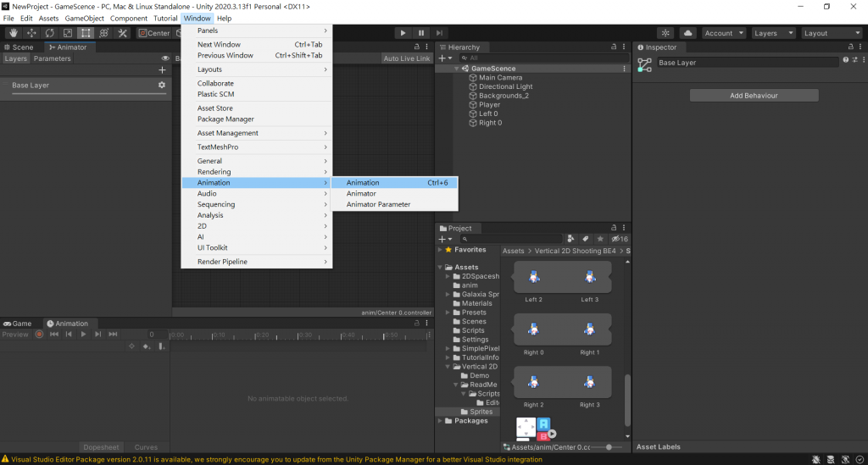Toggle the Center pivot mode button
Image resolution: width=868 pixels, height=465 pixels.
pyautogui.click(x=154, y=33)
